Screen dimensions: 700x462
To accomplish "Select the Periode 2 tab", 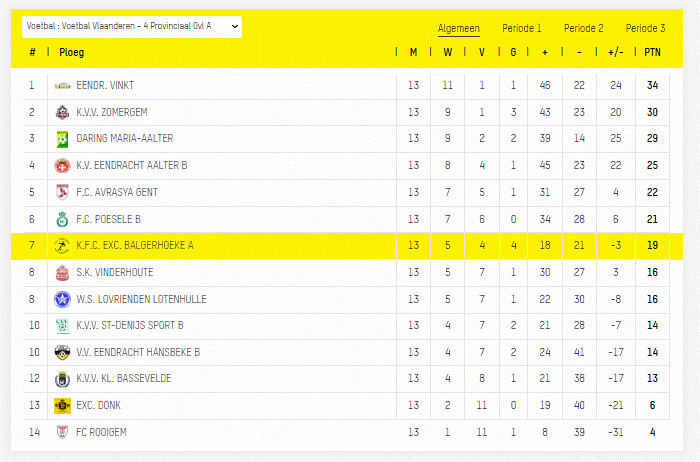I will (584, 29).
